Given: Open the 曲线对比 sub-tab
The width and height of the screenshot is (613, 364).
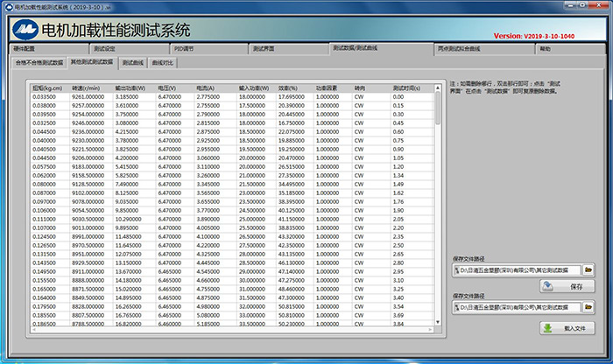Looking at the screenshot, I should [x=162, y=63].
